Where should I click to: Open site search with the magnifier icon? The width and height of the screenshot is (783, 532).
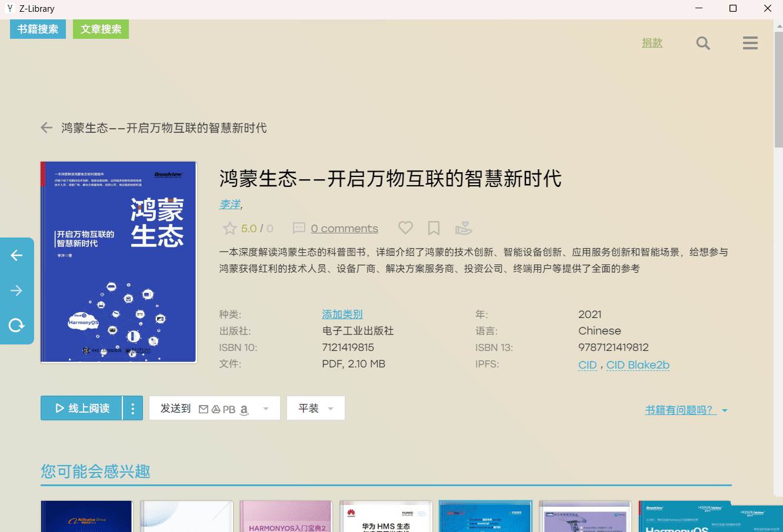tap(702, 43)
